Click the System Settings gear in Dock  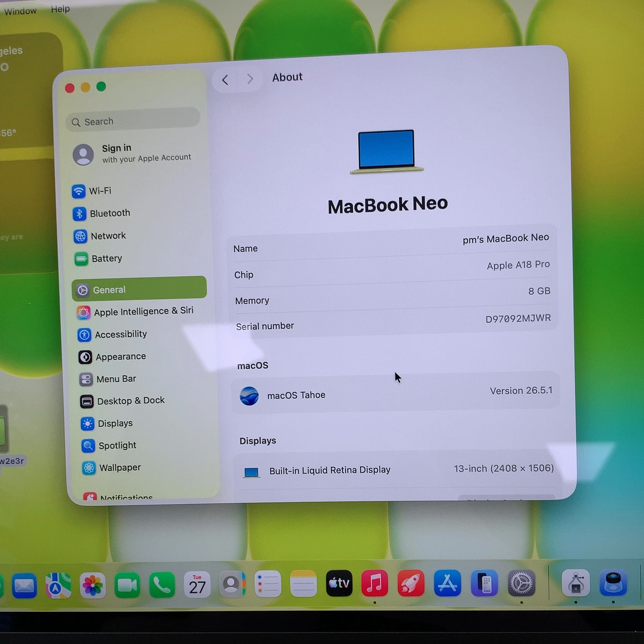click(x=522, y=583)
